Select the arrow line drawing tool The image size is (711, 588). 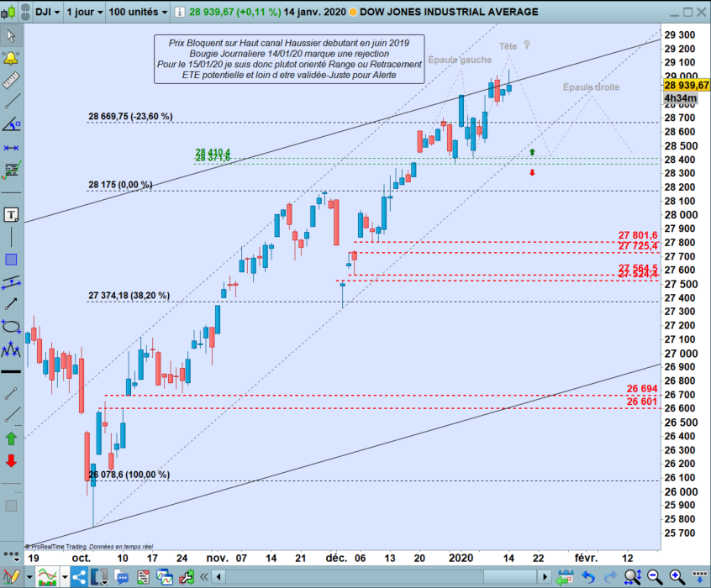tap(11, 304)
